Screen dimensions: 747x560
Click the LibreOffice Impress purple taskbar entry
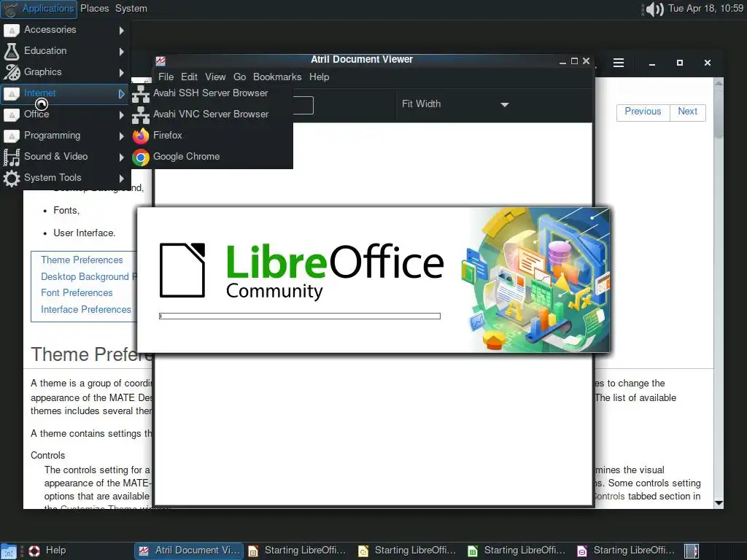[x=627, y=551]
